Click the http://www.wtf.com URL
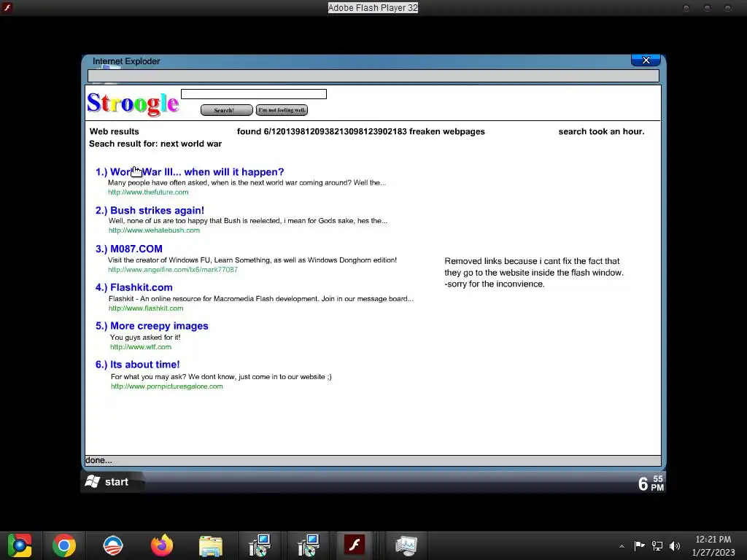Screen dimensions: 747x560 [x=141, y=347]
